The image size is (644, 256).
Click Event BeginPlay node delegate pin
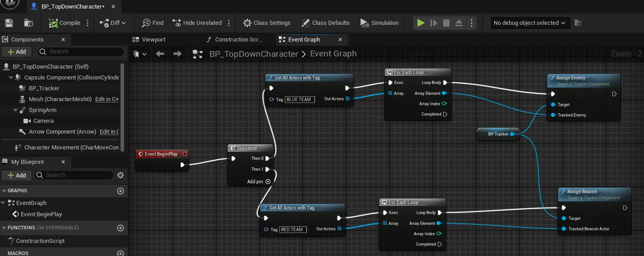(x=185, y=154)
